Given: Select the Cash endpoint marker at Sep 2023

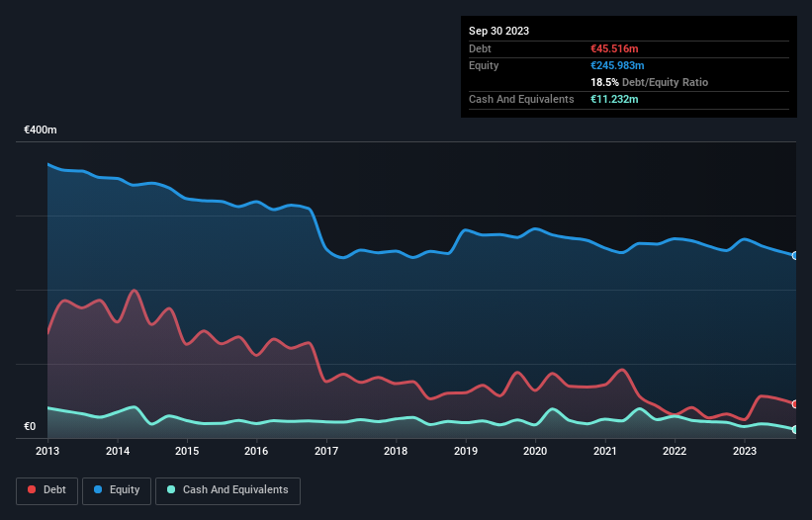Looking at the screenshot, I should coord(795,429).
